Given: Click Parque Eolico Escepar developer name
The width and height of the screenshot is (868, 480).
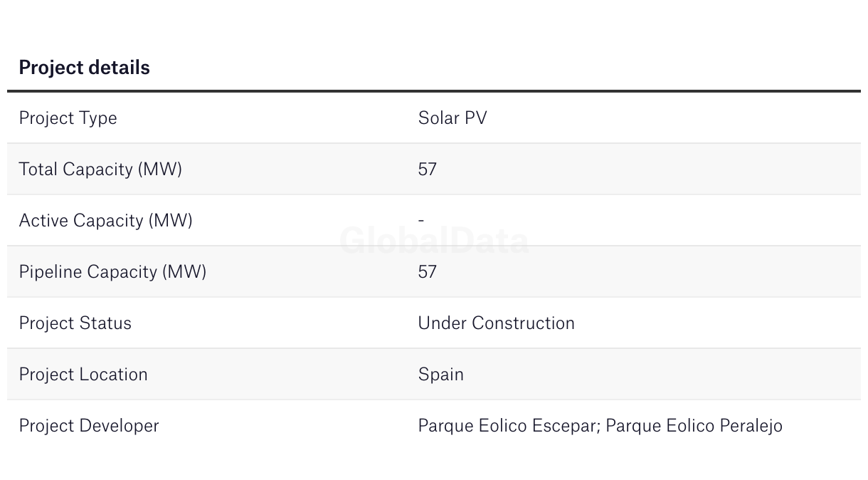Looking at the screenshot, I should point(509,426).
